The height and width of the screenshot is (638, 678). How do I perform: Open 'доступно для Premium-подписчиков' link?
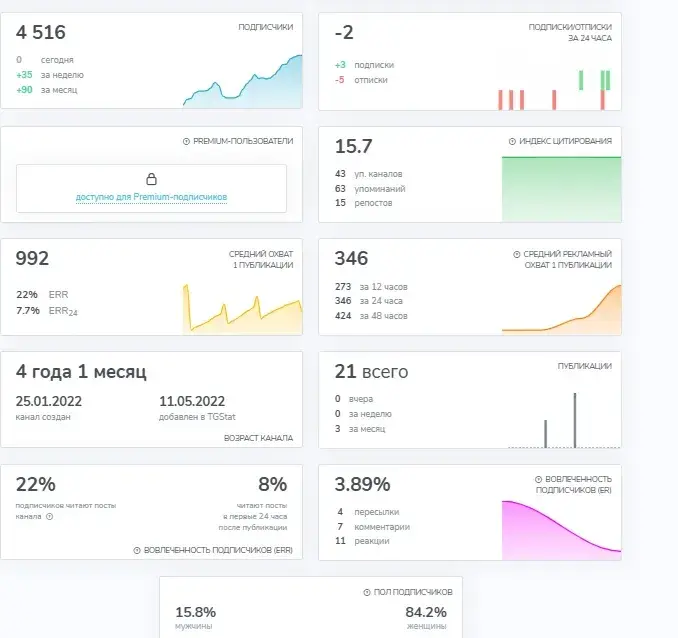tap(151, 197)
